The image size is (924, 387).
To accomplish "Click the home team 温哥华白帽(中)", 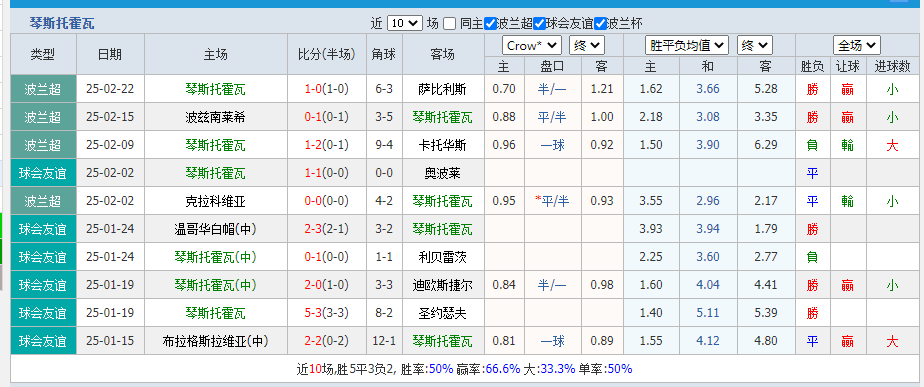I will [215, 229].
